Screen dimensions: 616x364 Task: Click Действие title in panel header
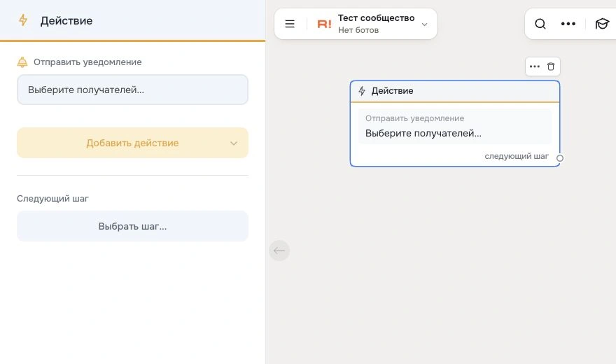[66, 20]
